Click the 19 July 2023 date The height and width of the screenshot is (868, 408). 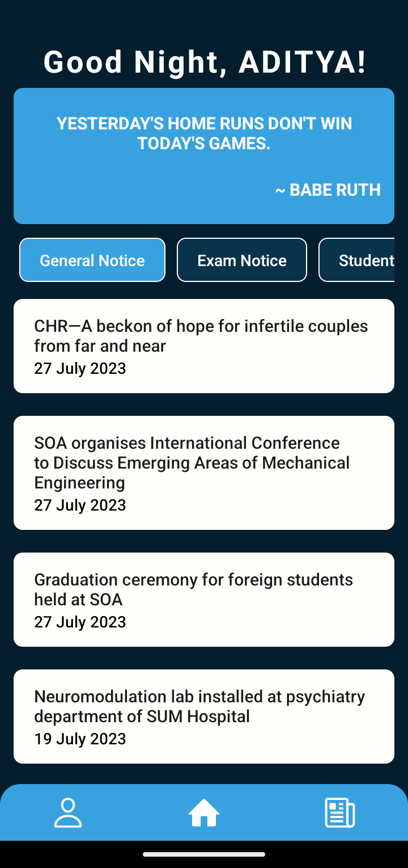click(80, 739)
